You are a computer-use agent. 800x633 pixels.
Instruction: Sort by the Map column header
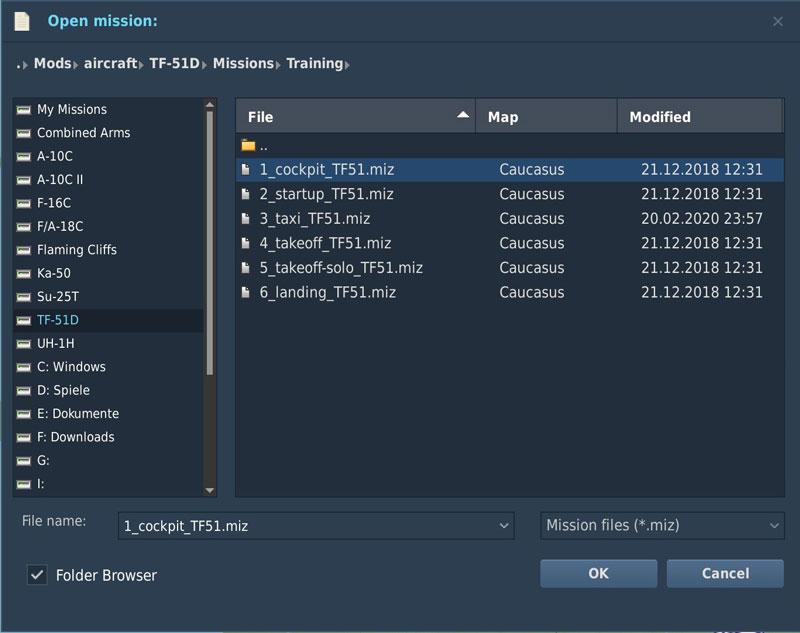pos(546,117)
